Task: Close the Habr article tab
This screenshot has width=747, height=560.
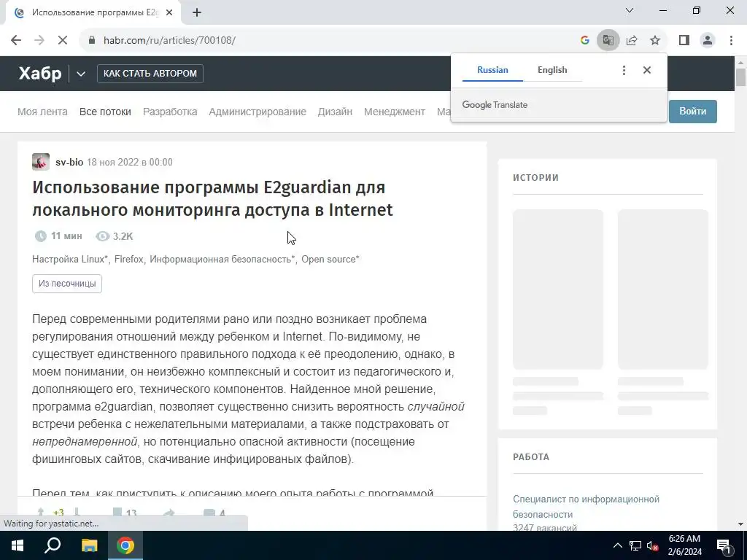Action: point(169,13)
